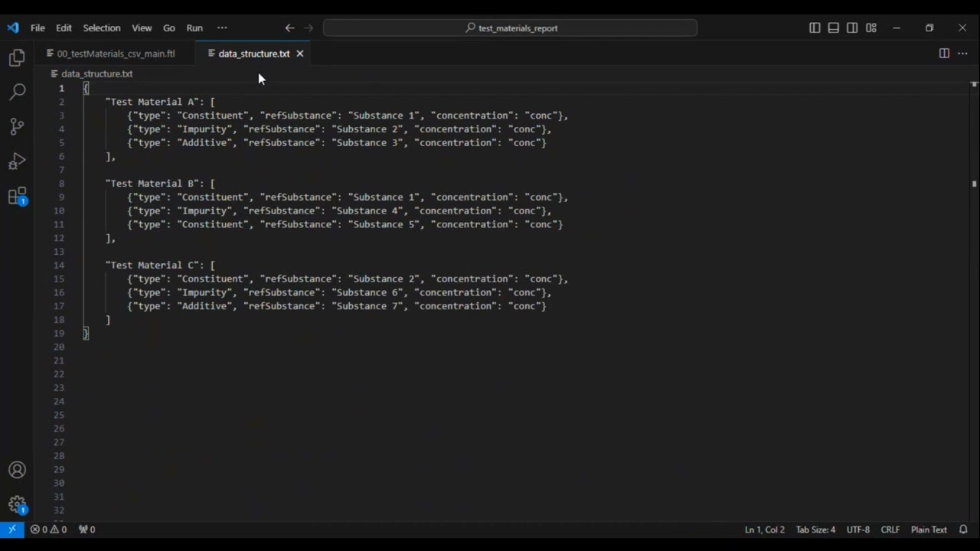Select the data_structure.txt tab
980x551 pixels.
tap(254, 54)
